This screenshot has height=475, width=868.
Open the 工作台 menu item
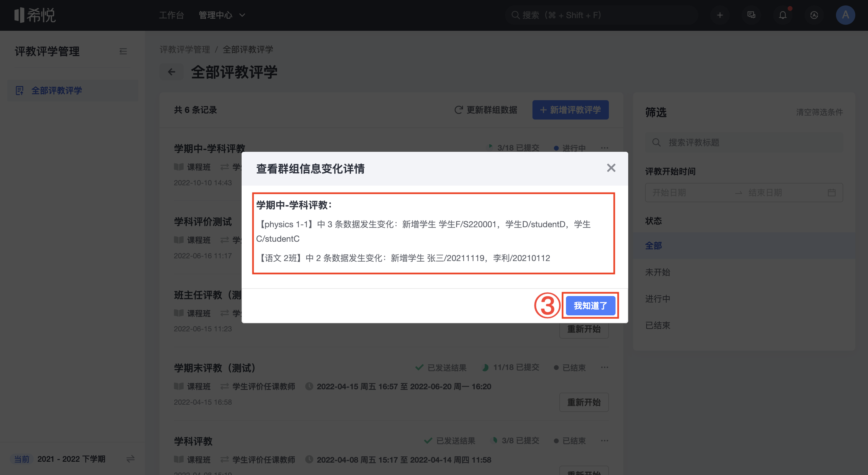[x=172, y=15]
